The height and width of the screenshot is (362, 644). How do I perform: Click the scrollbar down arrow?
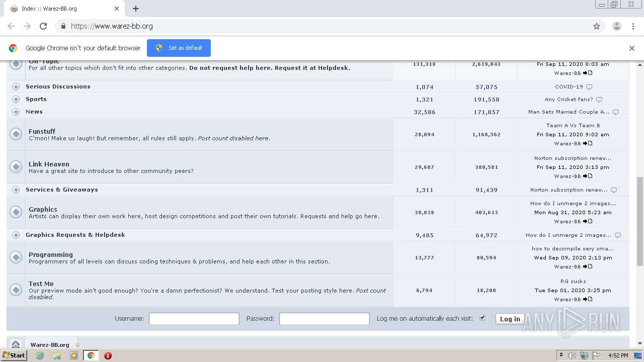pyautogui.click(x=640, y=343)
